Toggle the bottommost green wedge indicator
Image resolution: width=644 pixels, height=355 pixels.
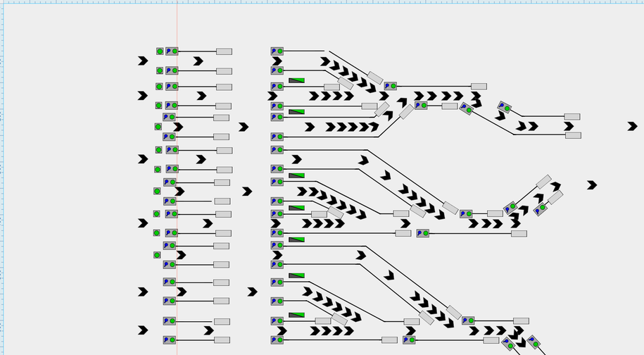pyautogui.click(x=296, y=315)
